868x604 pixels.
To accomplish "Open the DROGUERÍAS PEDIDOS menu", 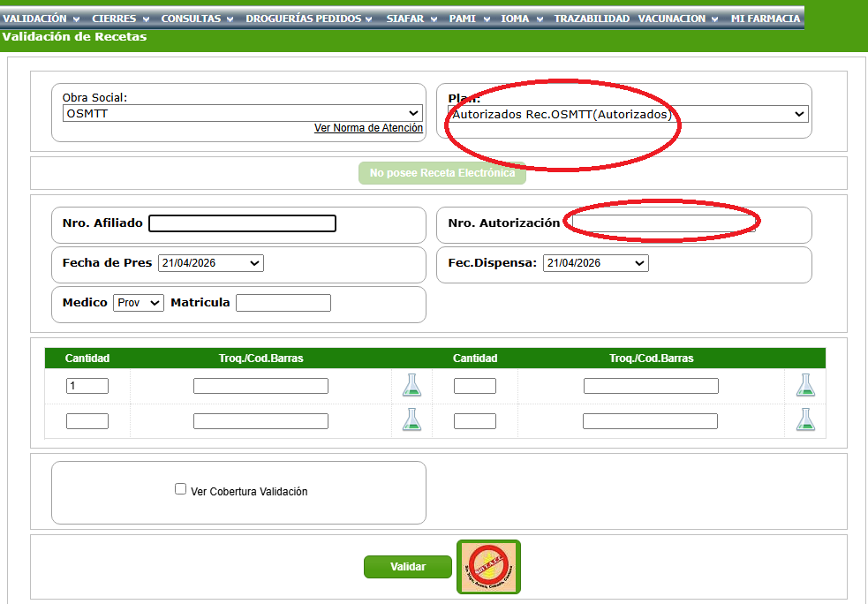I will click(x=308, y=19).
